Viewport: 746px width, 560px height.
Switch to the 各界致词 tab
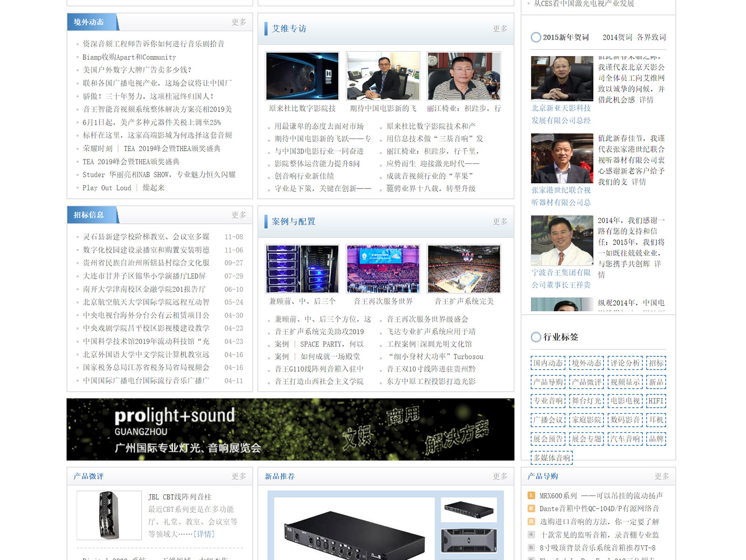(x=651, y=37)
